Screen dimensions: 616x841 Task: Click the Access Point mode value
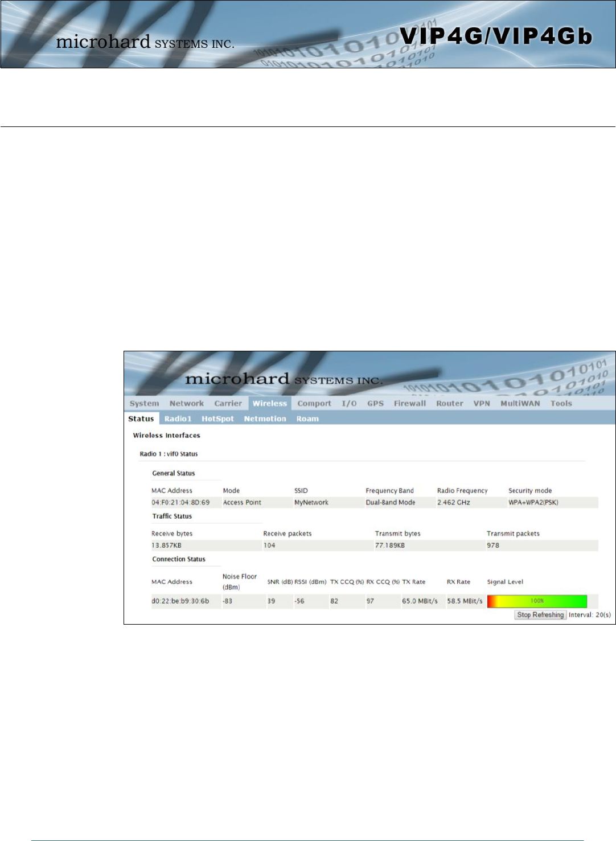pos(242,503)
